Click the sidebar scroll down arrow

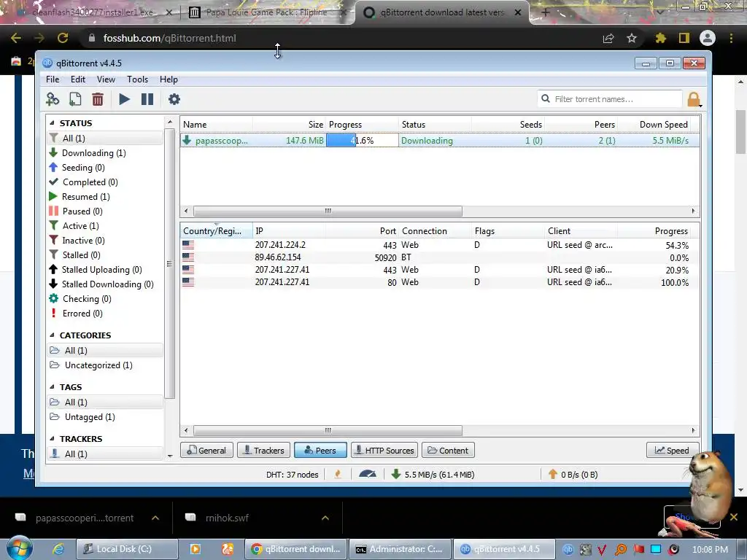click(x=170, y=456)
